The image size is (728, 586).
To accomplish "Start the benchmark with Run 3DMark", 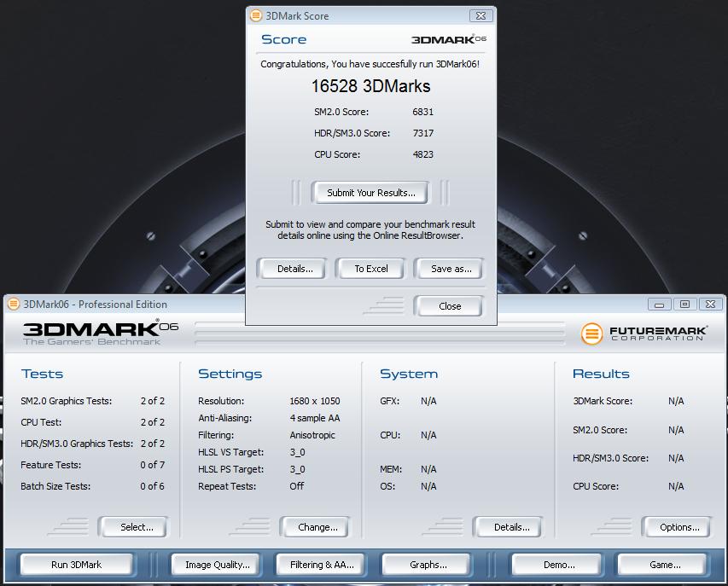I will (x=76, y=565).
